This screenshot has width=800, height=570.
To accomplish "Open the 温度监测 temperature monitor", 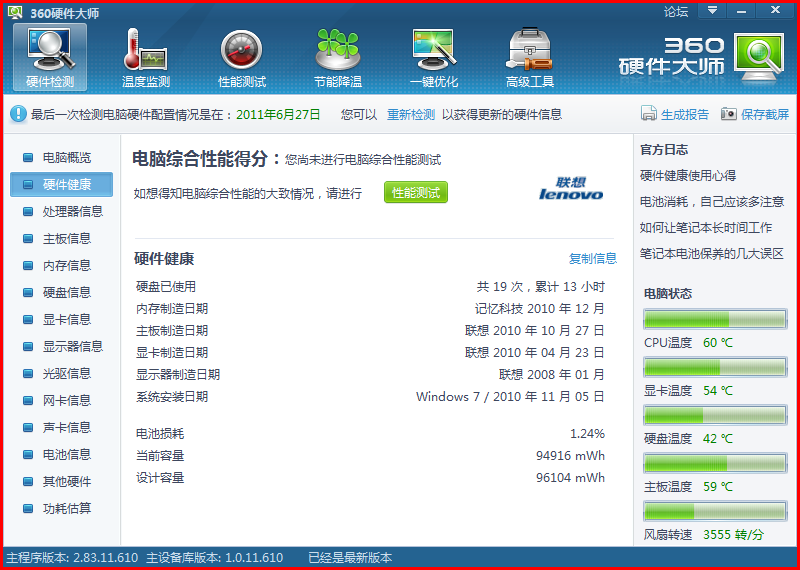I will tap(145, 57).
